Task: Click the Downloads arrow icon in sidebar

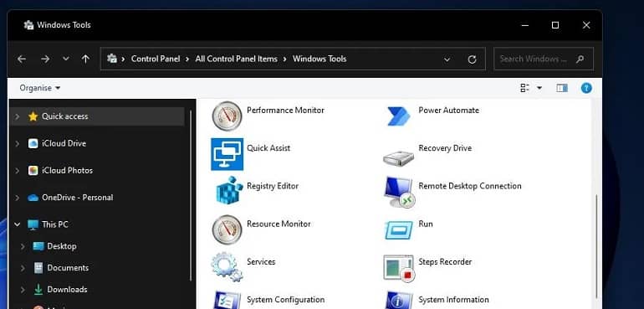Action: 38,290
